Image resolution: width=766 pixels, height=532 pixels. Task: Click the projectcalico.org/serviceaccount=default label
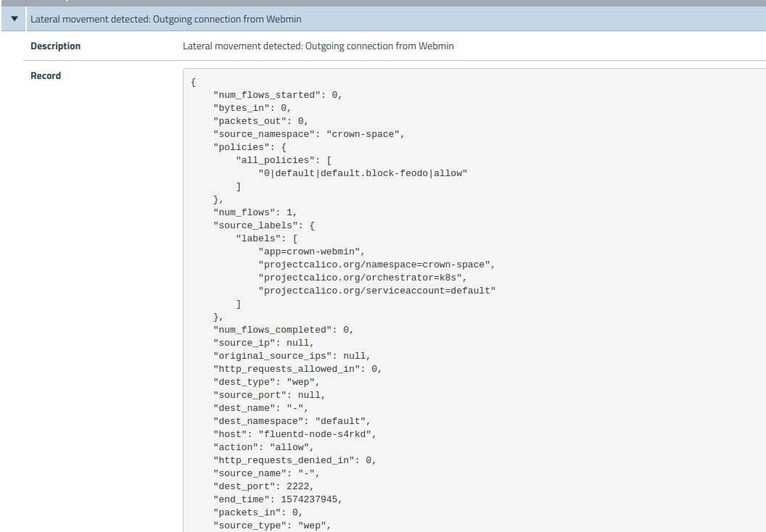(x=377, y=291)
